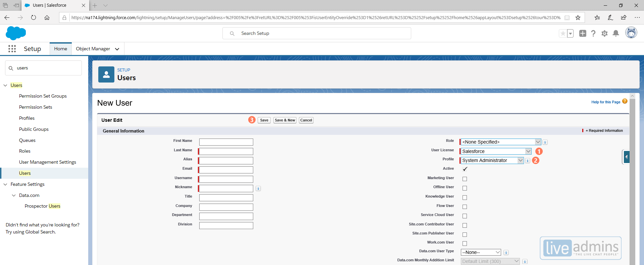The image size is (644, 265).
Task: Switch to the Object Manager tab
Action: click(x=93, y=49)
